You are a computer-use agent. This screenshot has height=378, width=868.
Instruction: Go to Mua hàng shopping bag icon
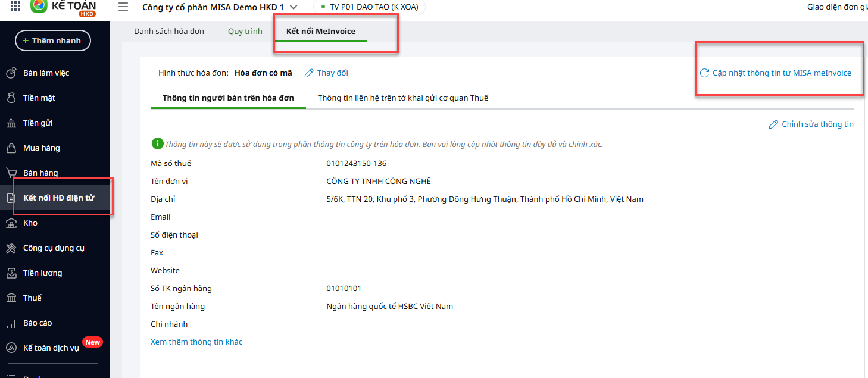11,148
